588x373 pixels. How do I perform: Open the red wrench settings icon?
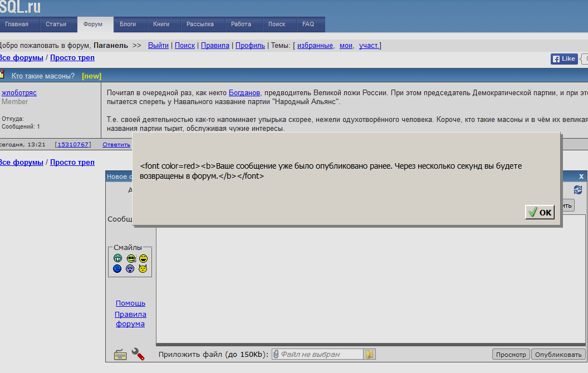(x=138, y=354)
